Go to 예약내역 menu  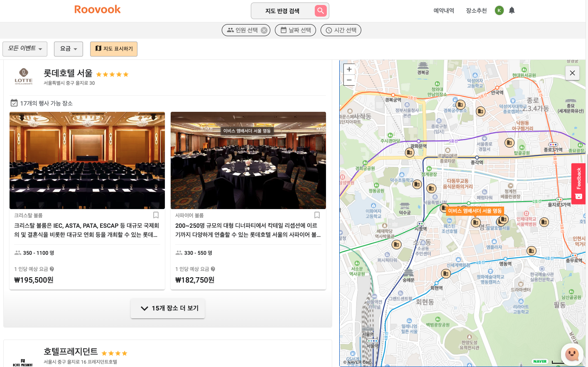[x=443, y=10]
